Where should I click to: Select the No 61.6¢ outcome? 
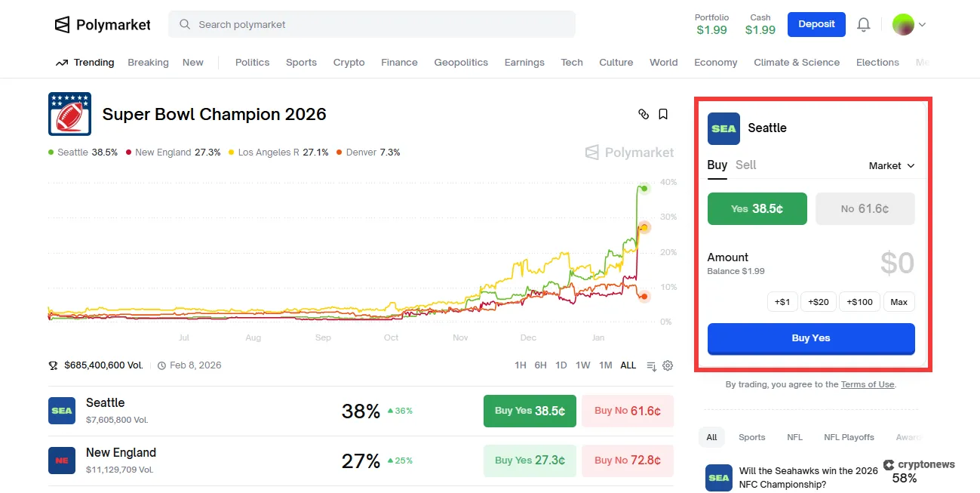pos(865,209)
